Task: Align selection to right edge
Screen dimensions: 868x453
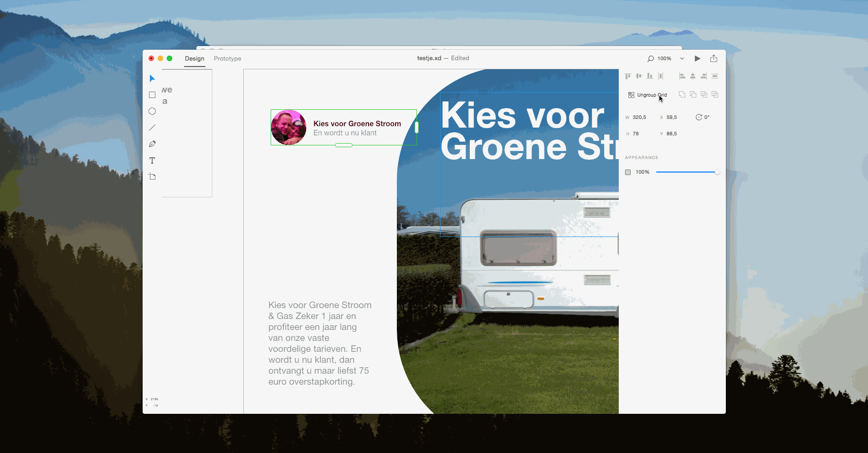Action: [x=704, y=76]
